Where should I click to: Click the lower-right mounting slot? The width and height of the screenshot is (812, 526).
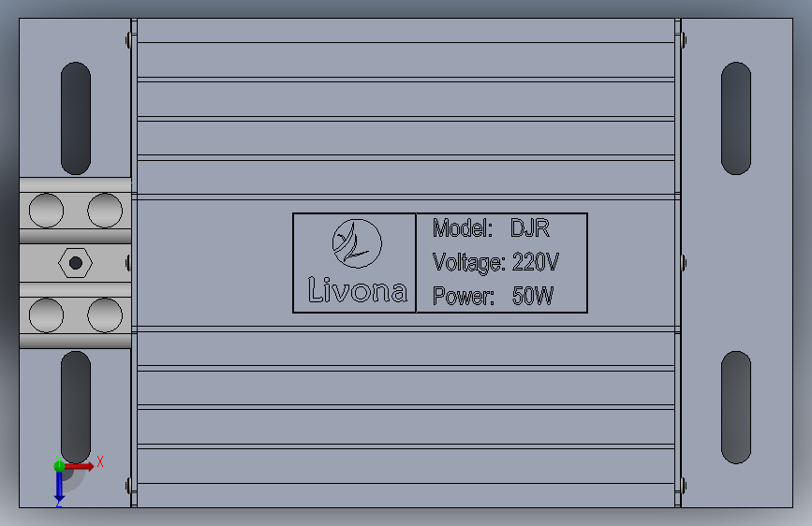(x=736, y=407)
